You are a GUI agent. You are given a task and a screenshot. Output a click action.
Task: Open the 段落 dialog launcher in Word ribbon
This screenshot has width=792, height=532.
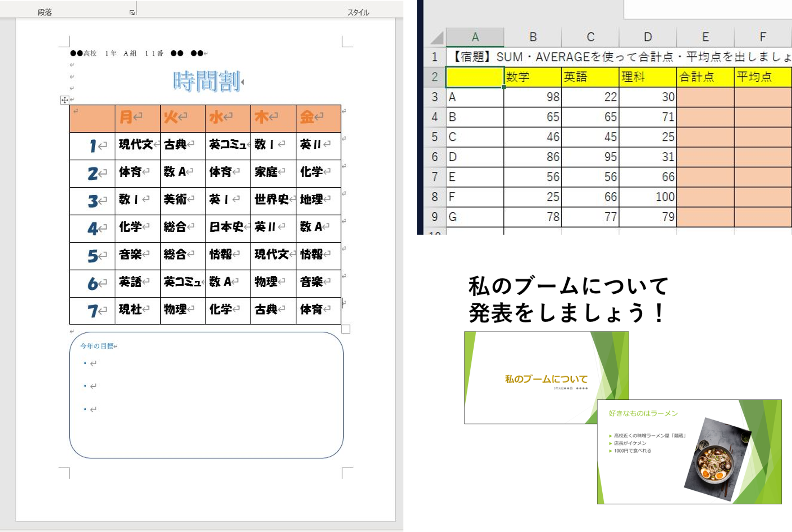[x=132, y=13]
